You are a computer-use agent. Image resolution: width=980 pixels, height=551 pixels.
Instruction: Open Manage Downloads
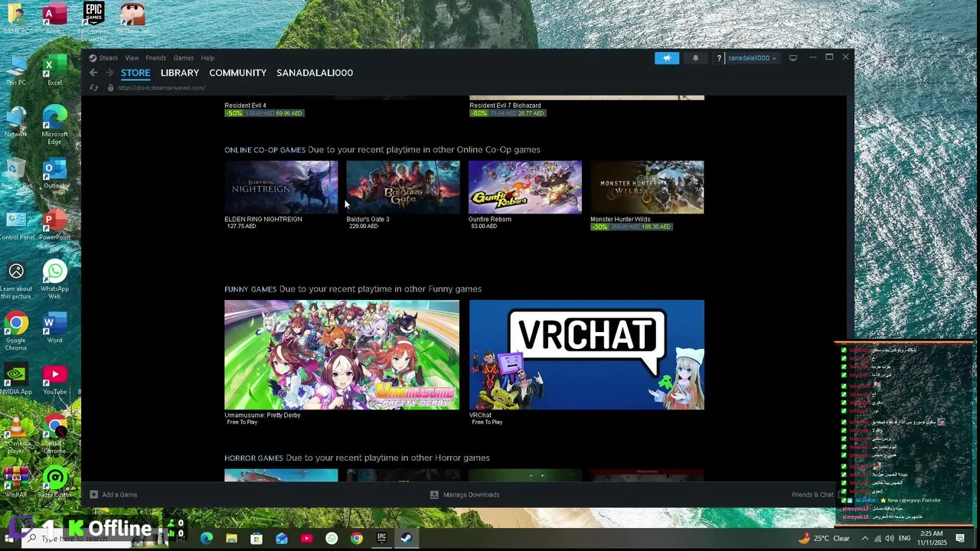(x=472, y=494)
